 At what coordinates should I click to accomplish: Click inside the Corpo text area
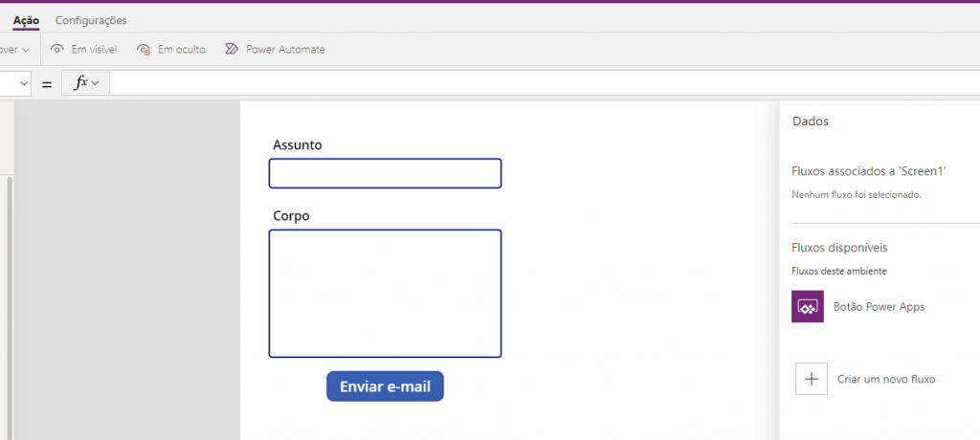point(385,293)
